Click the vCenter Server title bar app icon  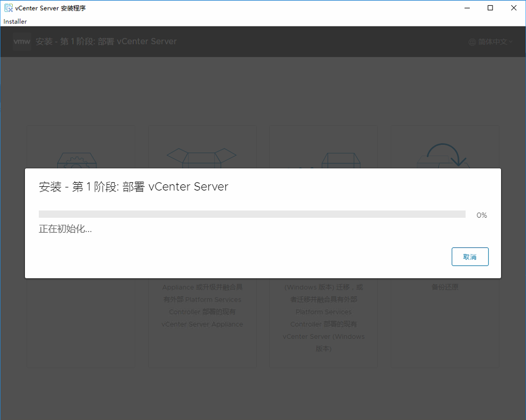pos(8,8)
